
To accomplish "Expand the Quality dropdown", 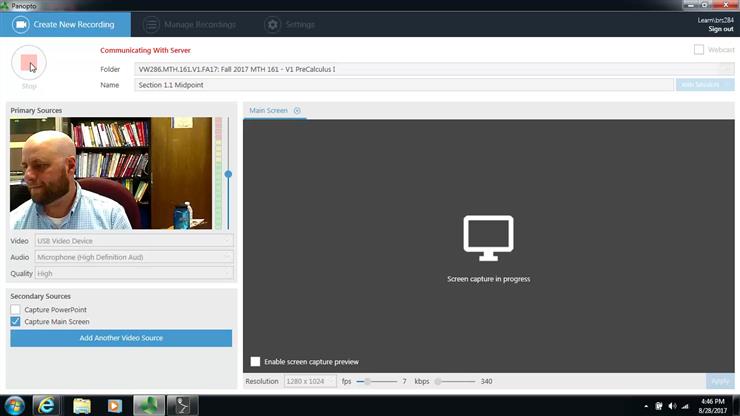I will click(x=134, y=273).
